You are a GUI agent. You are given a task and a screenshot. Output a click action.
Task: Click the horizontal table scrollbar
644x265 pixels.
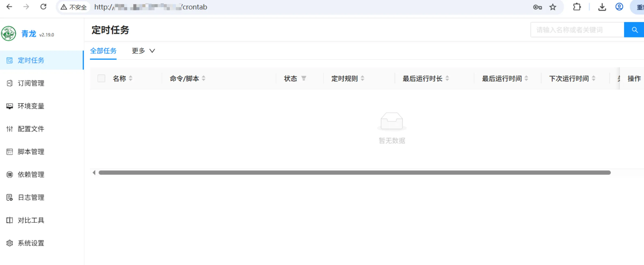354,173
